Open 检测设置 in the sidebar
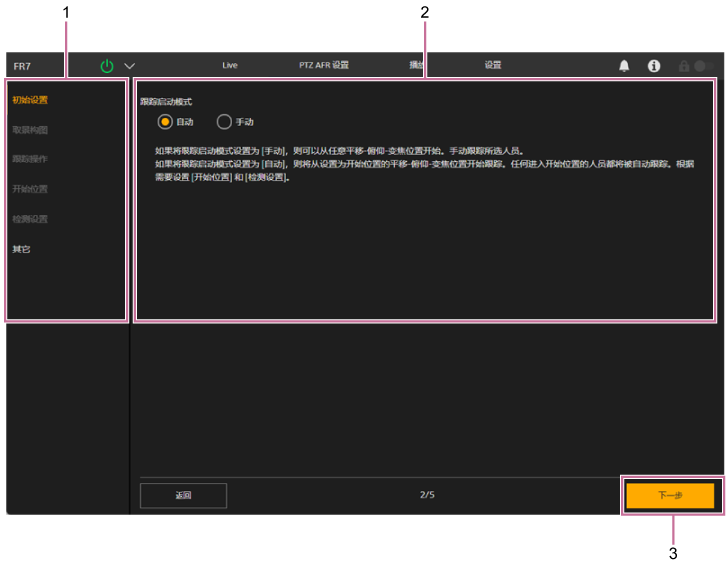This screenshot has width=728, height=568. coord(30,219)
